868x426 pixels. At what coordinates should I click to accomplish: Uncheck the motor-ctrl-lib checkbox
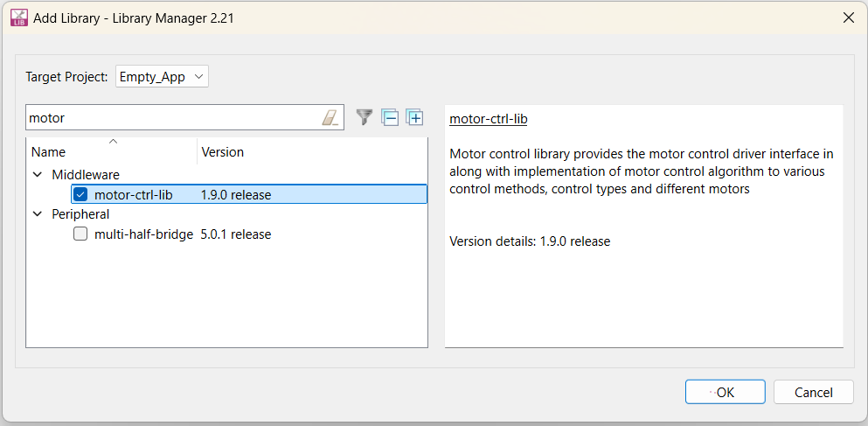coord(80,194)
